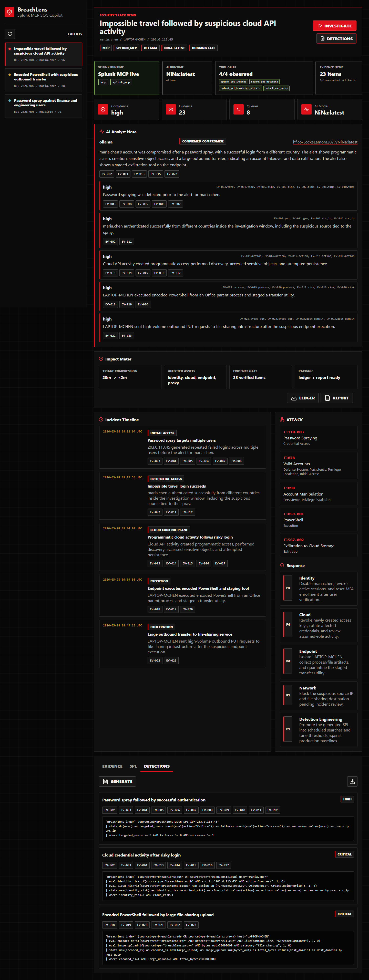Click T1098 Account Manipulation technique

point(319,493)
